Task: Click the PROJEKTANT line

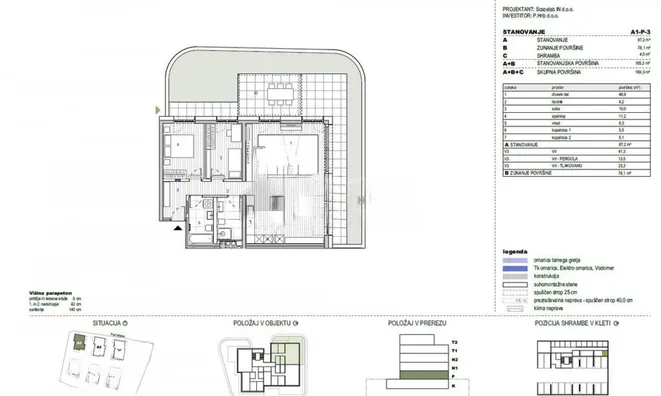Action: (538, 9)
